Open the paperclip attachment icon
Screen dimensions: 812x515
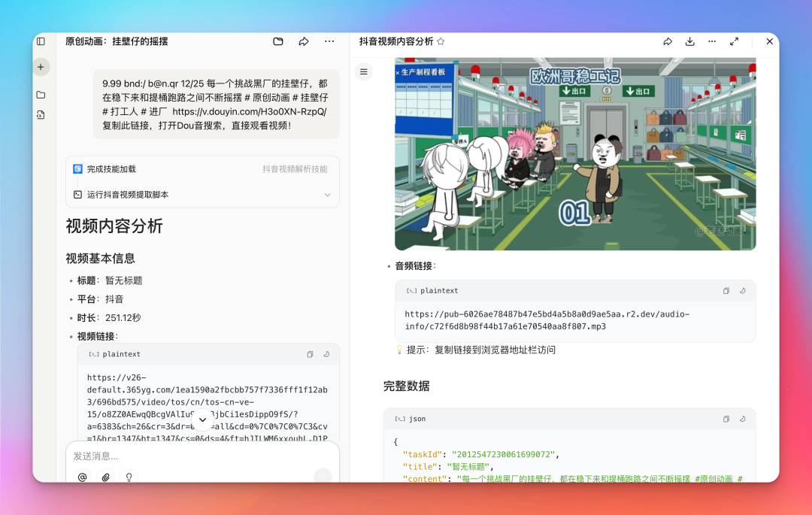105,477
